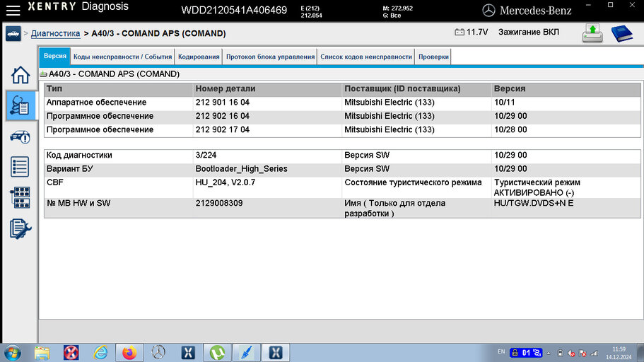The height and width of the screenshot is (362, 644).
Task: Click the car icon beside the breadcrumb
Action: click(x=13, y=33)
